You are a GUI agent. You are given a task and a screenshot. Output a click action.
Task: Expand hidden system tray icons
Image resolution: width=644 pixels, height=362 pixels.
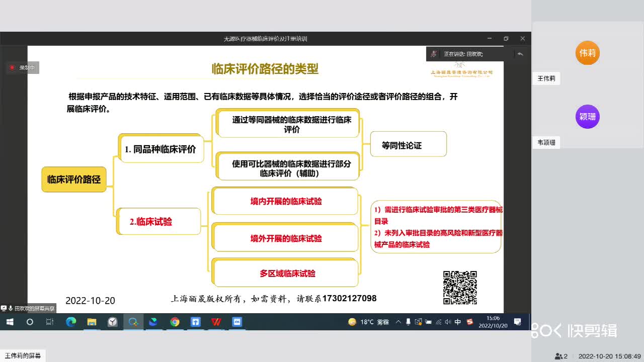398,322
